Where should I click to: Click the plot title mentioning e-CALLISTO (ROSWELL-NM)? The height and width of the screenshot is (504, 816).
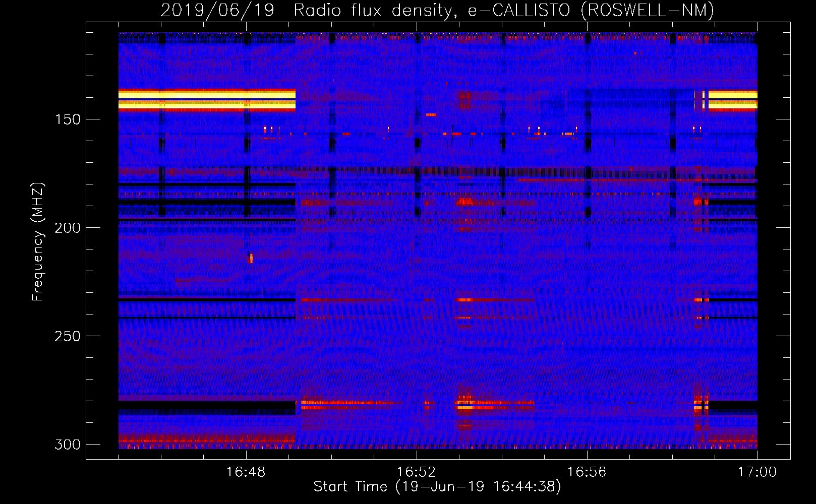437,11
